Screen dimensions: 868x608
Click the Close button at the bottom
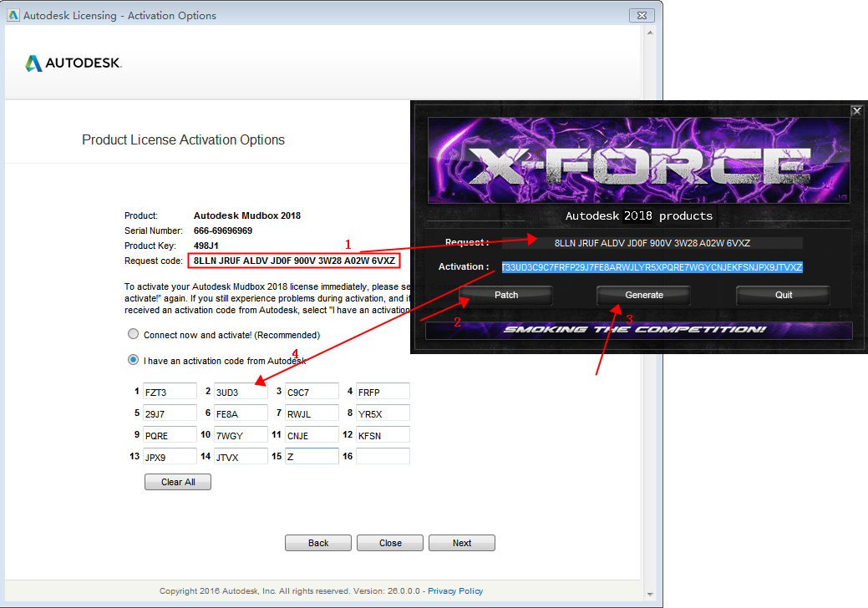pyautogui.click(x=390, y=543)
